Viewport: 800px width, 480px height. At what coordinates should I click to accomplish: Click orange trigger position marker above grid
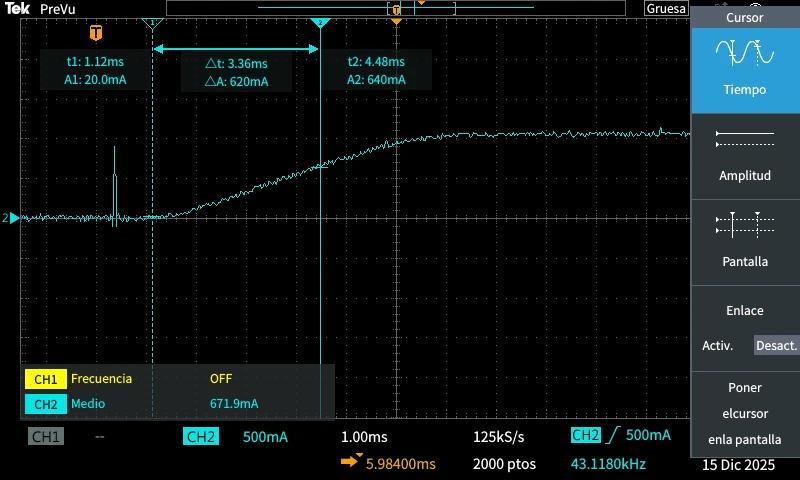(396, 22)
